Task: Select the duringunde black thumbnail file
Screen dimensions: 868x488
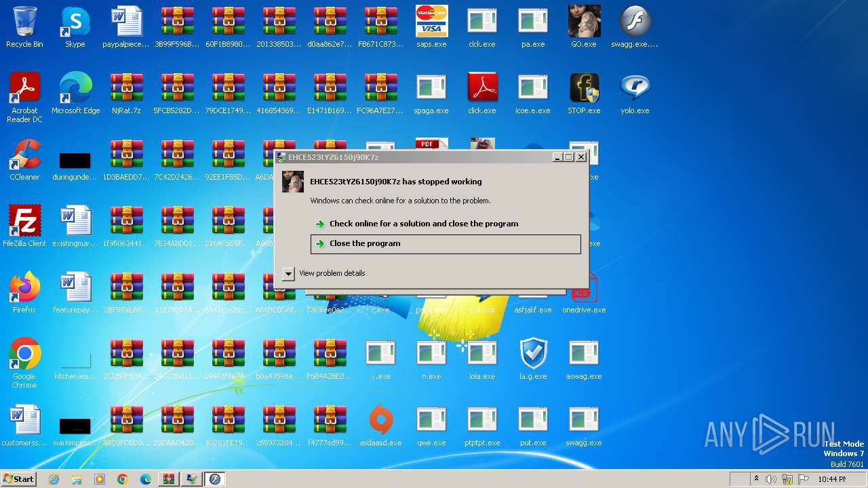Action: click(75, 165)
